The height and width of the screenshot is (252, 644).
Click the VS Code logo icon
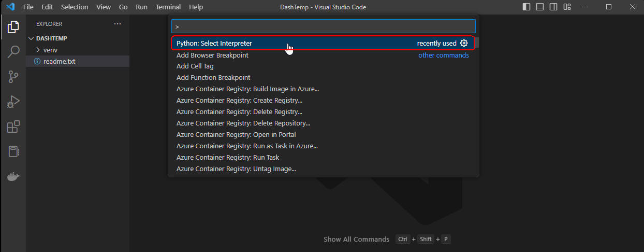(x=10, y=7)
